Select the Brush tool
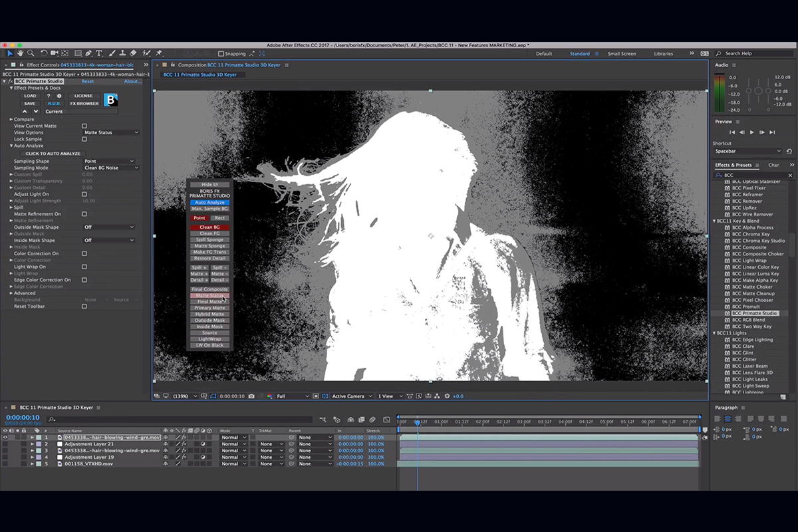Image resolution: width=798 pixels, height=532 pixels. pos(112,53)
